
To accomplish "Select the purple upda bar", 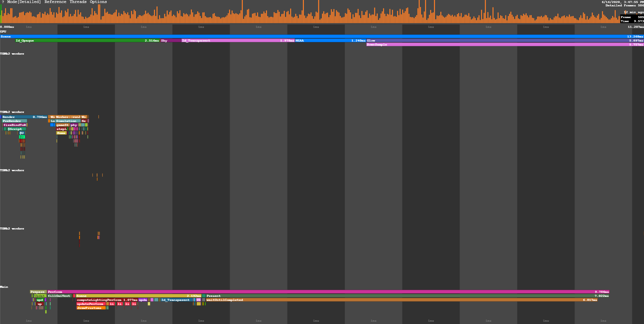I will 143,300.
